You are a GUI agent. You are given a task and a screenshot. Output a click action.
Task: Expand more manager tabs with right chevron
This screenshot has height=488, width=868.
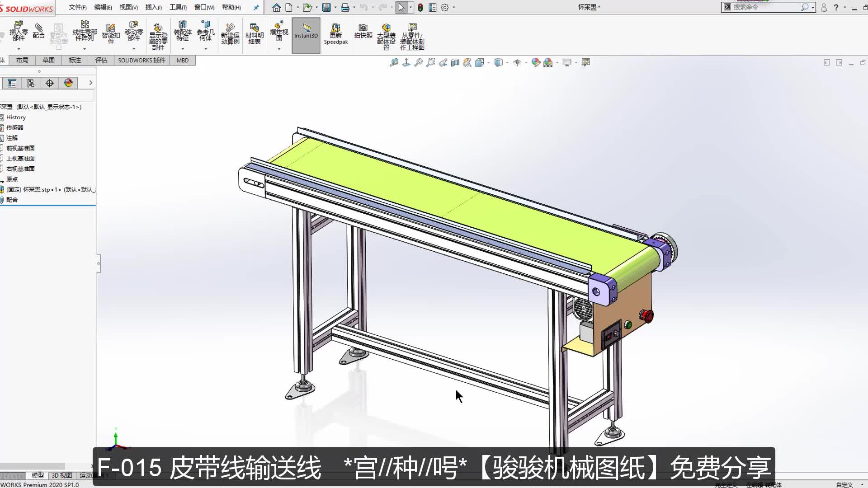click(x=90, y=83)
